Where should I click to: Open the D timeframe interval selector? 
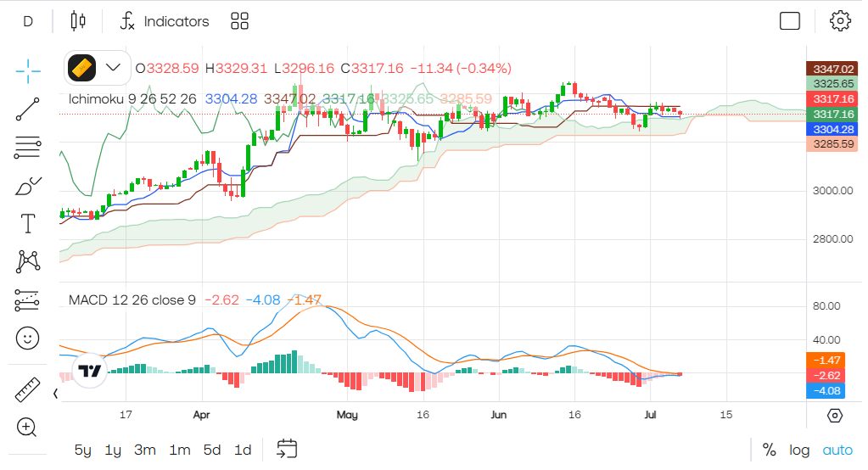(x=28, y=21)
